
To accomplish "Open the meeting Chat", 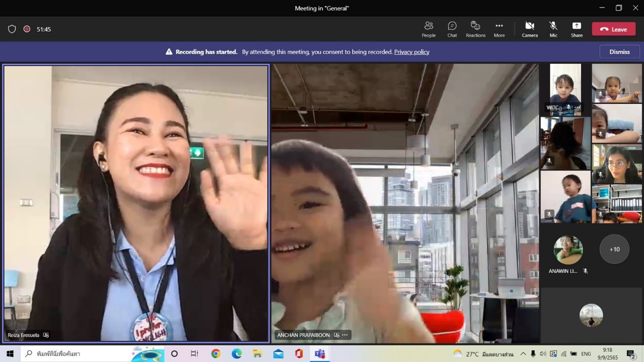I will (x=452, y=29).
